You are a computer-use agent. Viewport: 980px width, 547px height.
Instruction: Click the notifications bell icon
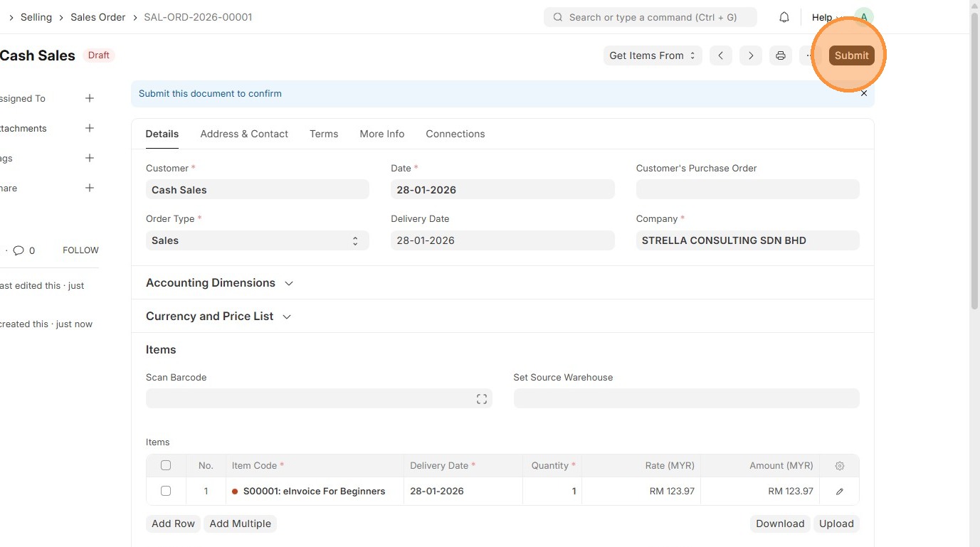pos(784,17)
